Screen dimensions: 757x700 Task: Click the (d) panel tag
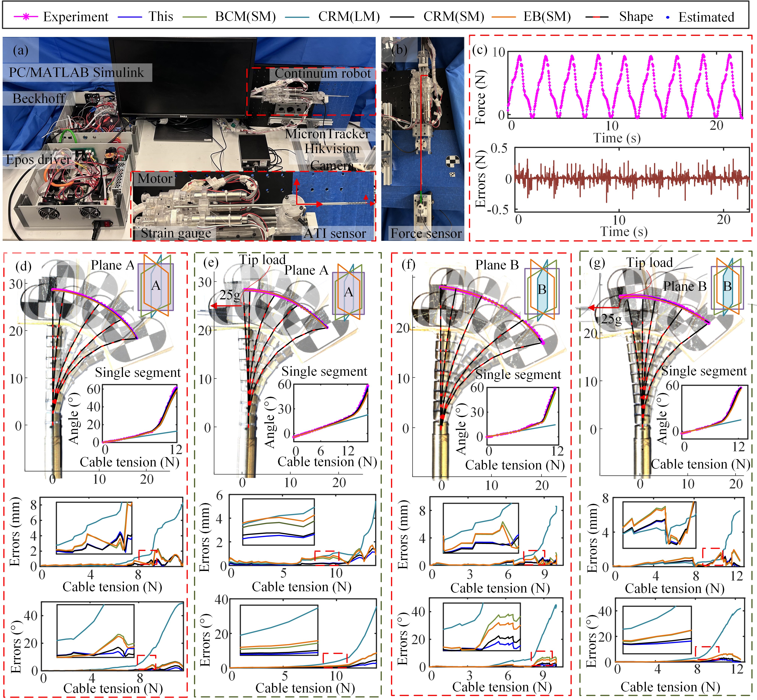23,266
